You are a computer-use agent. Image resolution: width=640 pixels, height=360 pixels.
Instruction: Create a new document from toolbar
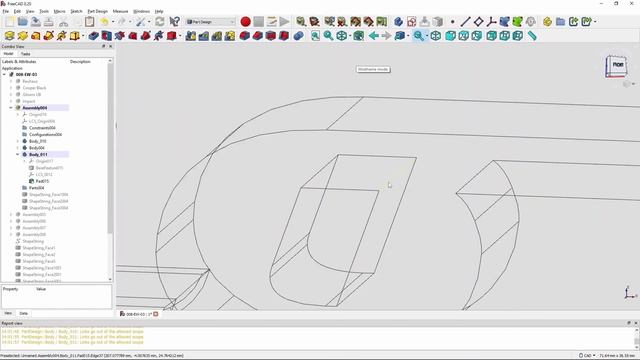click(10, 22)
